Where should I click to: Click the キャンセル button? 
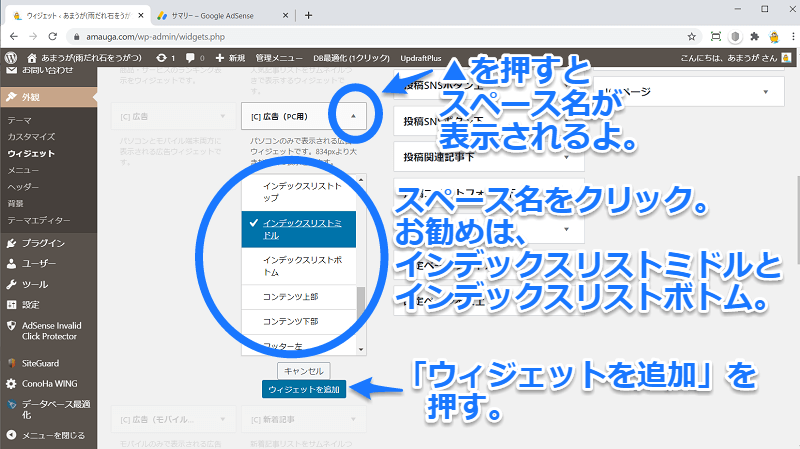pyautogui.click(x=301, y=370)
